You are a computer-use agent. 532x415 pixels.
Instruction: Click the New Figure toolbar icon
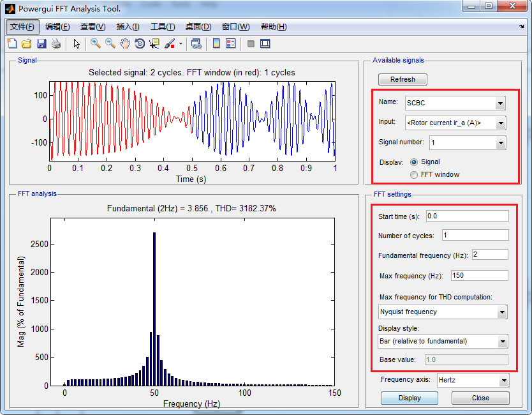pyautogui.click(x=12, y=43)
